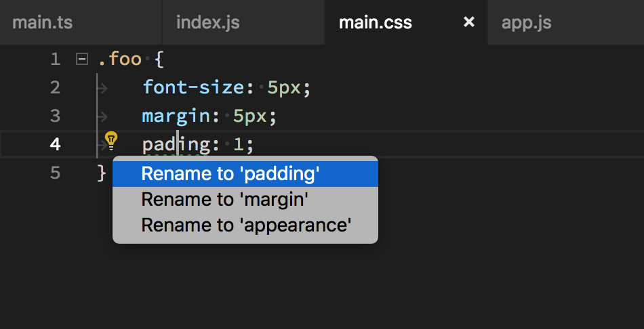Click line number 2 in gutter
The height and width of the screenshot is (329, 644).
55,88
